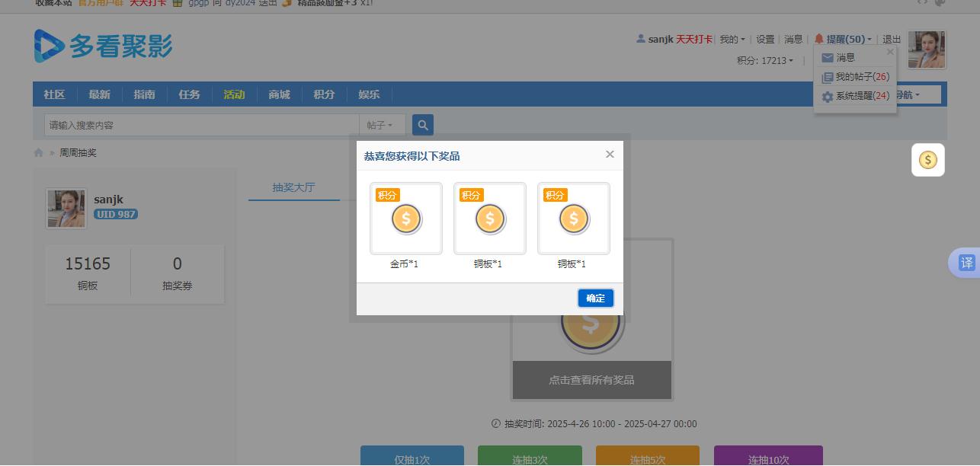The width and height of the screenshot is (980, 466).
Task: Click the floating gold coin icon on the right
Action: (927, 160)
